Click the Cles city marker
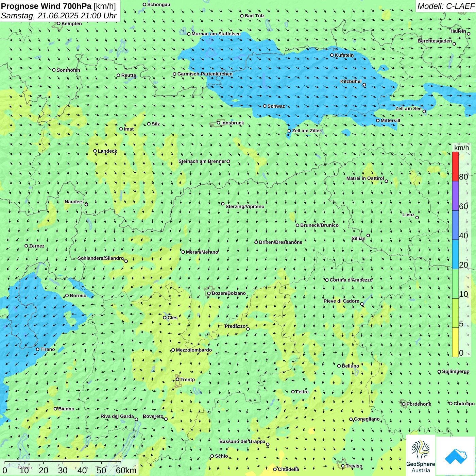 click(165, 318)
